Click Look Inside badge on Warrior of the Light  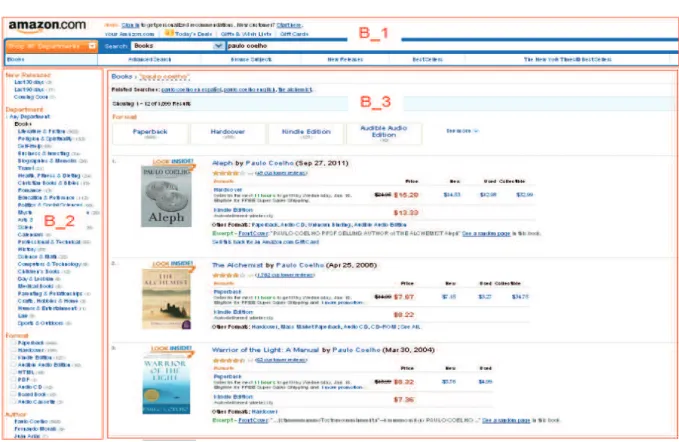(171, 348)
